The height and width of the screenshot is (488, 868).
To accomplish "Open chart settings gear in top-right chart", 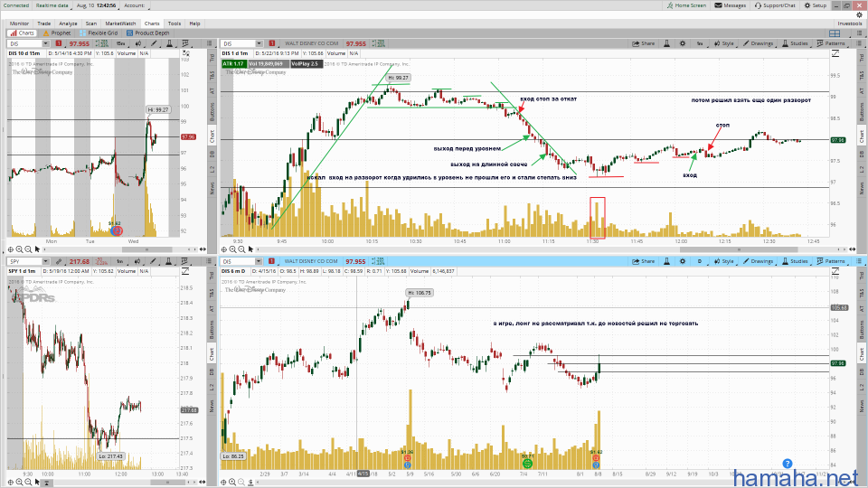I will coord(683,43).
